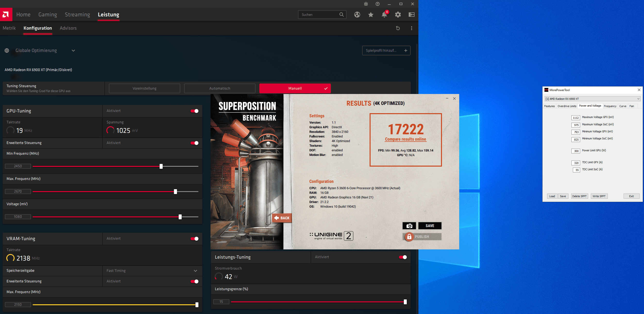644x314 pixels.
Task: Click the Leistungsgrenze slider handle
Action: click(x=405, y=302)
